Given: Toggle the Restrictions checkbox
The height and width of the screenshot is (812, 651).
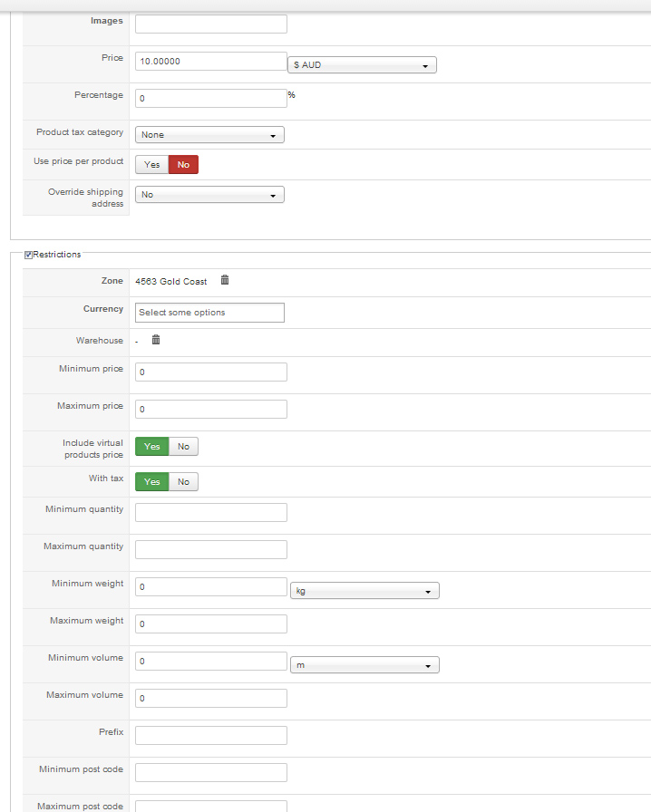Looking at the screenshot, I should (29, 255).
